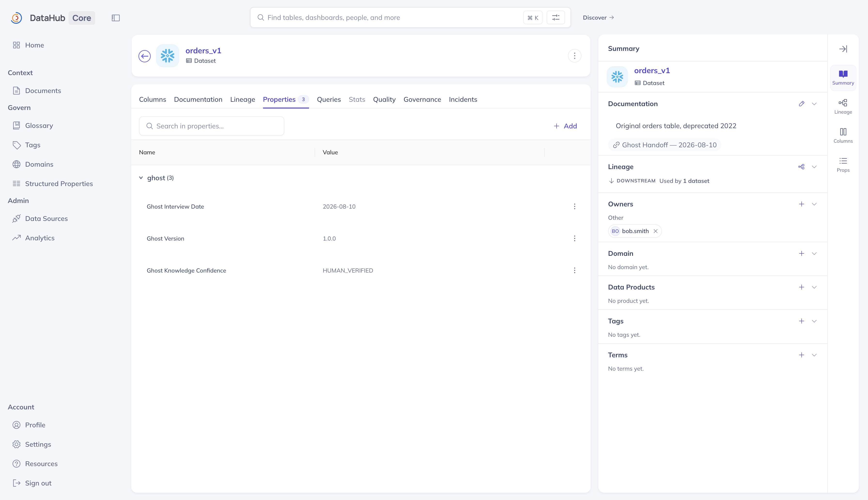Open the Queries tab

[x=328, y=99]
